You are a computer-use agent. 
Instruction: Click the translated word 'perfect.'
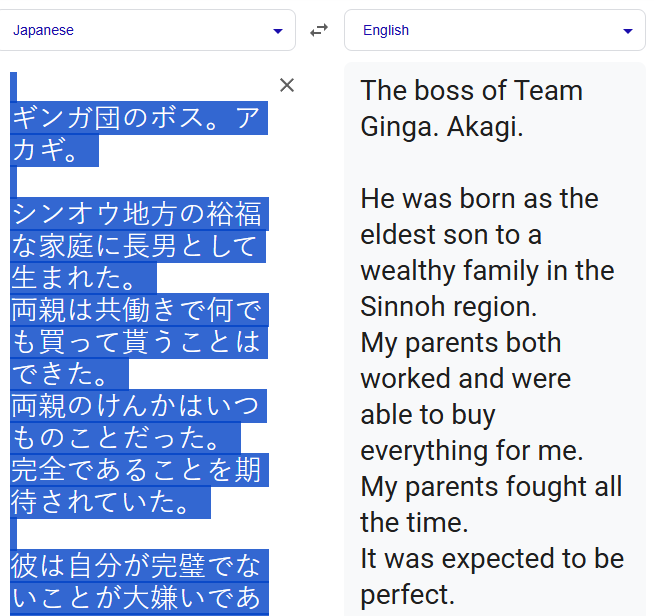(407, 595)
